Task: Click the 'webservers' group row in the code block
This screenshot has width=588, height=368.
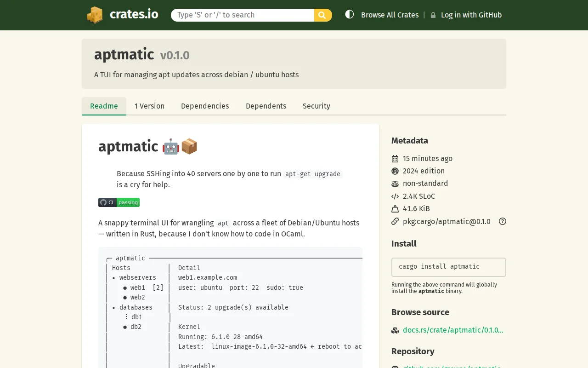Action: (134, 277)
